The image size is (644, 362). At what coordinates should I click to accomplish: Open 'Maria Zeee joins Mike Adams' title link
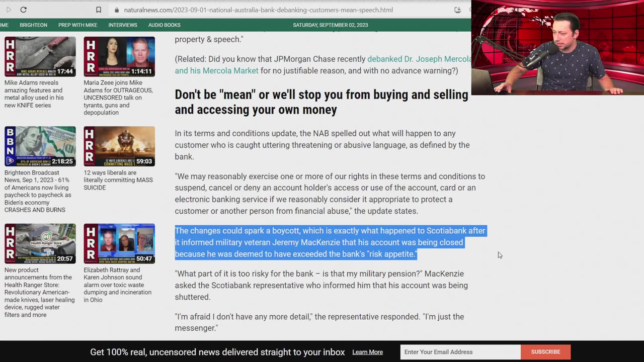(118, 98)
